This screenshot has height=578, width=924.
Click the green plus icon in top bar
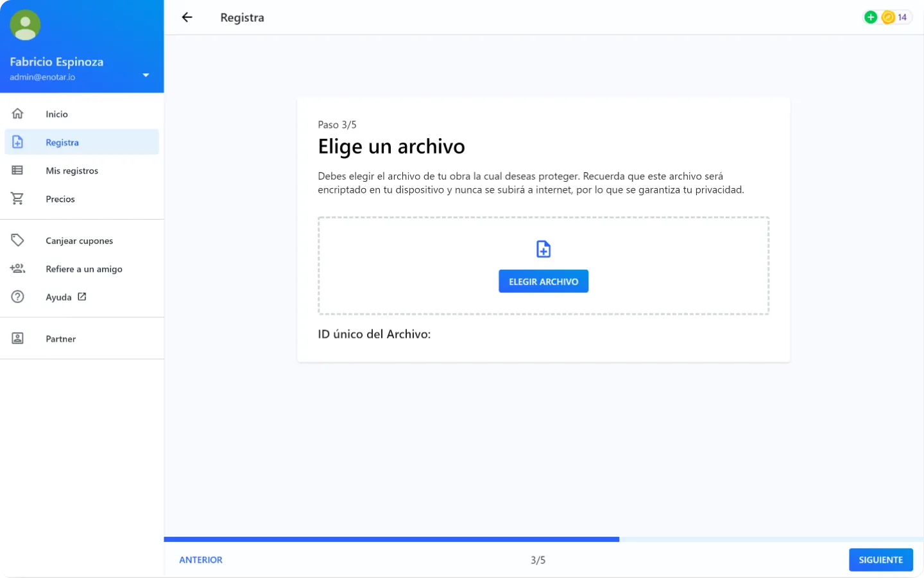pos(871,17)
